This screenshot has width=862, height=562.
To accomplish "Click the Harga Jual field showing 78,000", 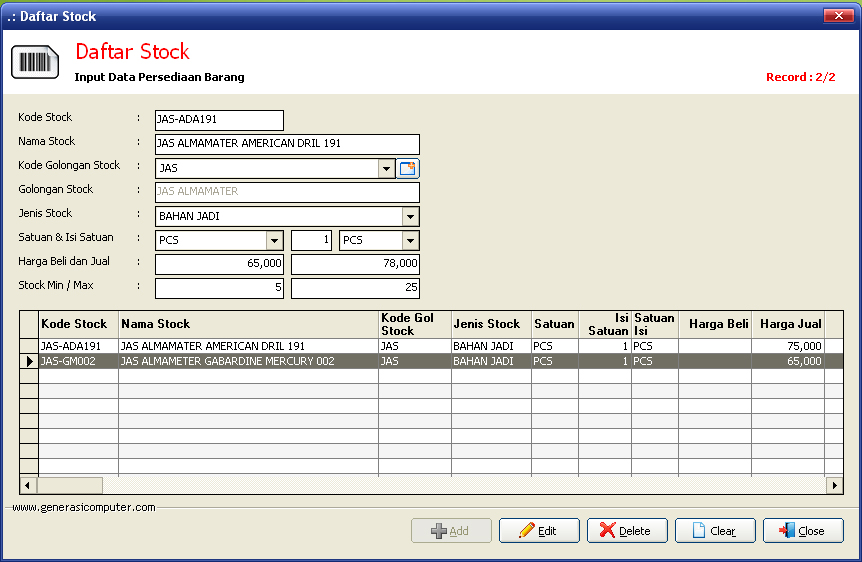I will (355, 265).
